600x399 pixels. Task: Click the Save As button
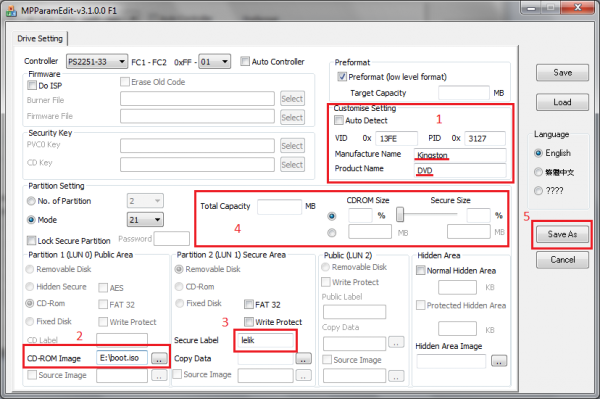(x=562, y=234)
